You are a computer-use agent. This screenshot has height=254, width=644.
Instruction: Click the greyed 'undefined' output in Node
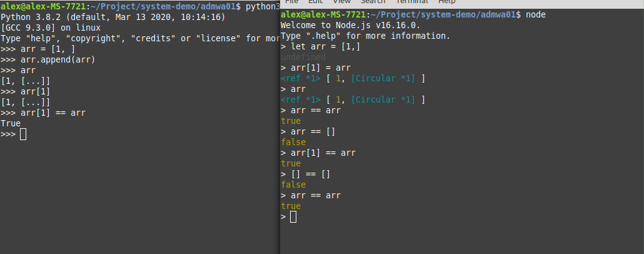[x=303, y=57]
